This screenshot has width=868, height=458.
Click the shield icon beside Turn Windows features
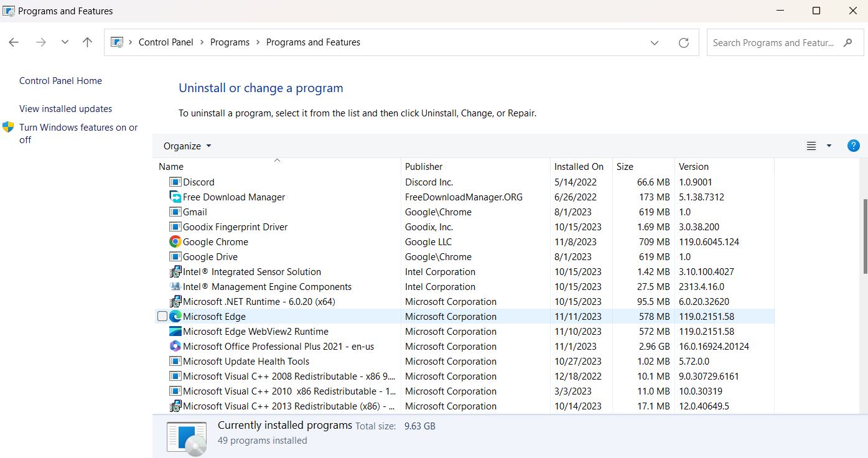pos(8,127)
